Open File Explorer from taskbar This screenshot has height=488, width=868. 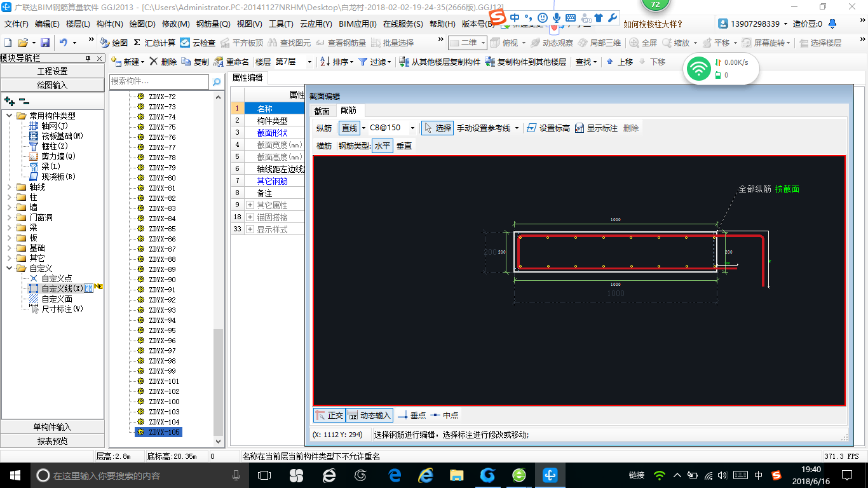pyautogui.click(x=456, y=475)
